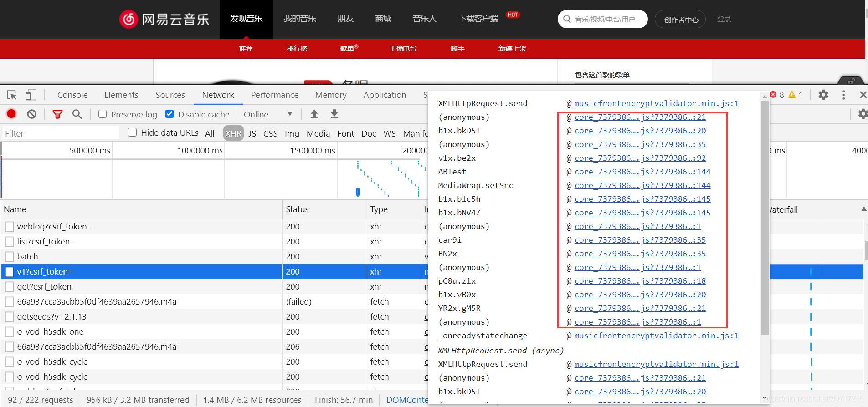868x407 pixels.
Task: Open DevTools settings gear icon
Action: pos(823,95)
